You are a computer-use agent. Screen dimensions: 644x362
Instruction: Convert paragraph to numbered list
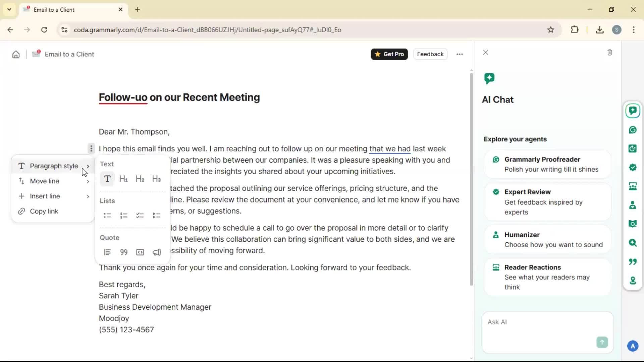(x=124, y=216)
